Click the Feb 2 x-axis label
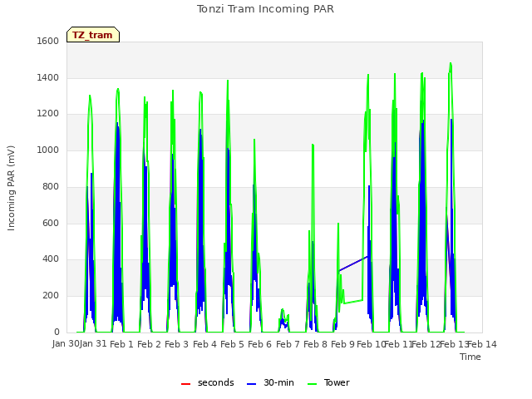 point(150,344)
